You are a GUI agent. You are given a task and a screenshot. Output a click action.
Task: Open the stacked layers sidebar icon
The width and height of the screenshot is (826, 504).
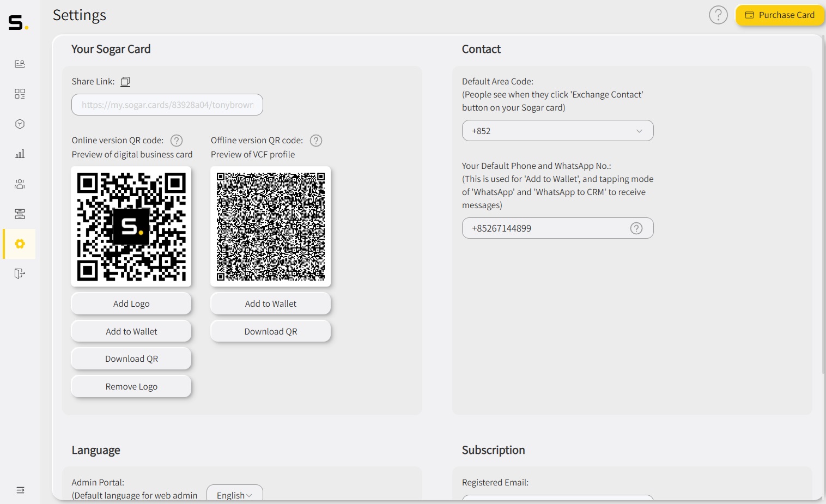click(x=20, y=214)
